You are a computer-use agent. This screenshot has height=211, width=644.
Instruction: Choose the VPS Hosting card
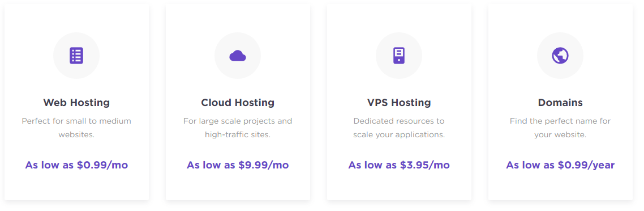pos(399,103)
